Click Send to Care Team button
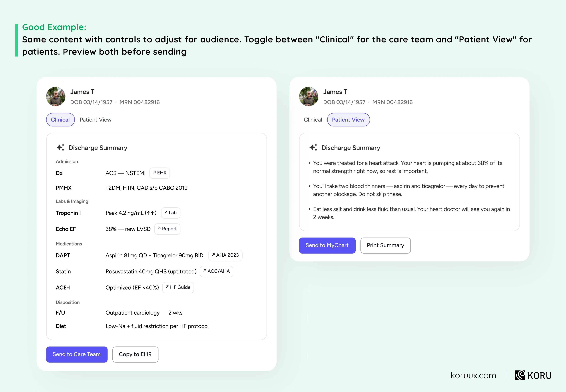 coord(77,354)
